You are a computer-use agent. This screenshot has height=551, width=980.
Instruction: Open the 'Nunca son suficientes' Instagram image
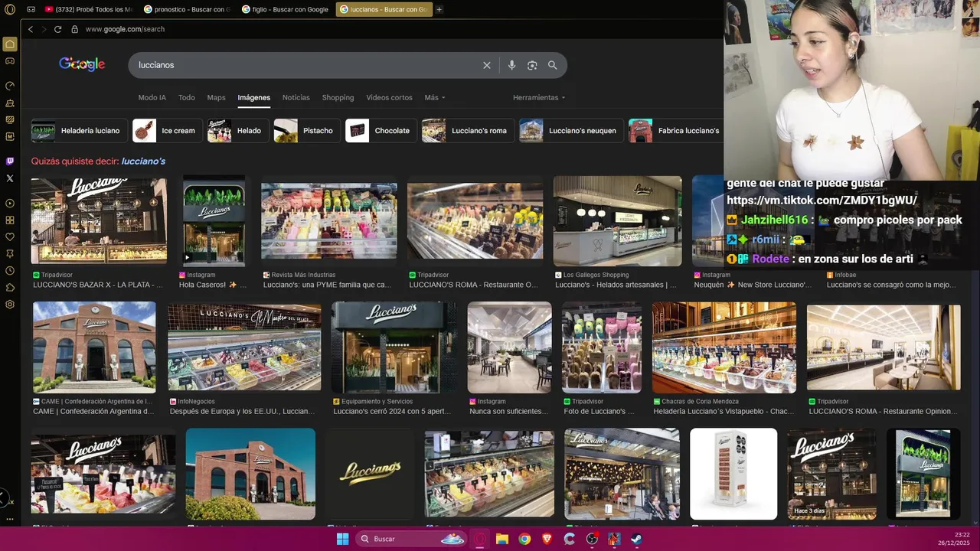510,347
